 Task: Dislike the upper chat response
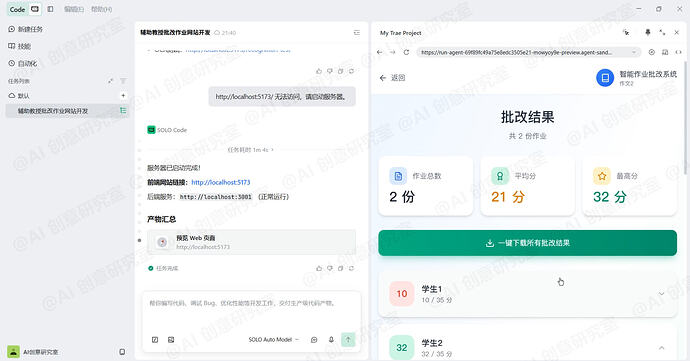click(330, 71)
